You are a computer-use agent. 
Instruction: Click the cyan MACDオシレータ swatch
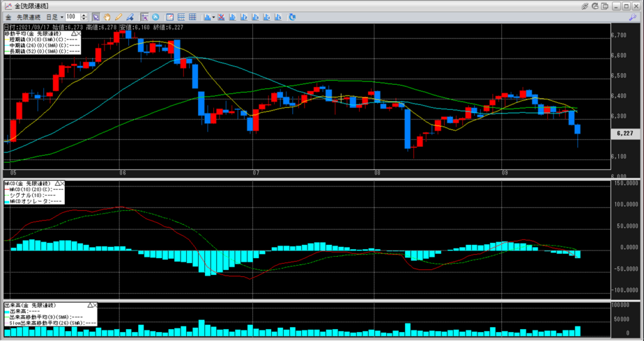pos(7,202)
